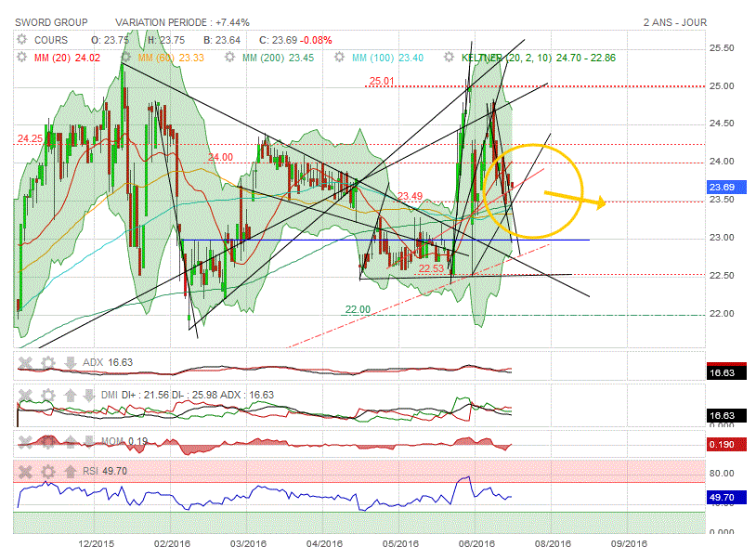Click the 12/2015 date on the axis

point(97,544)
